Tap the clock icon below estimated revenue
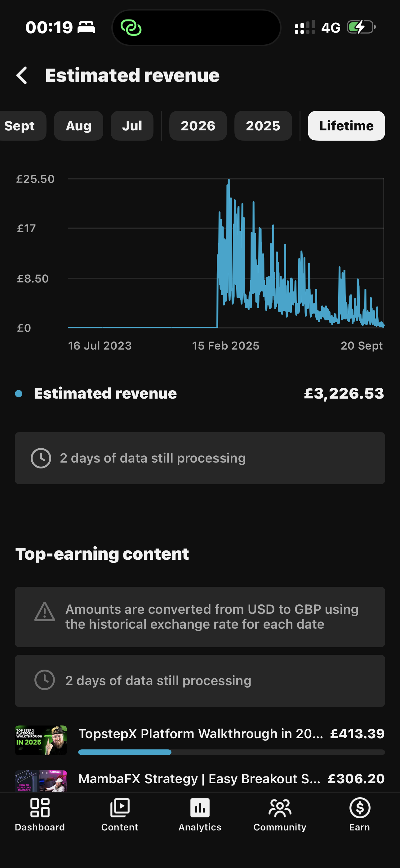Screen dimensions: 400x868 coord(41,458)
